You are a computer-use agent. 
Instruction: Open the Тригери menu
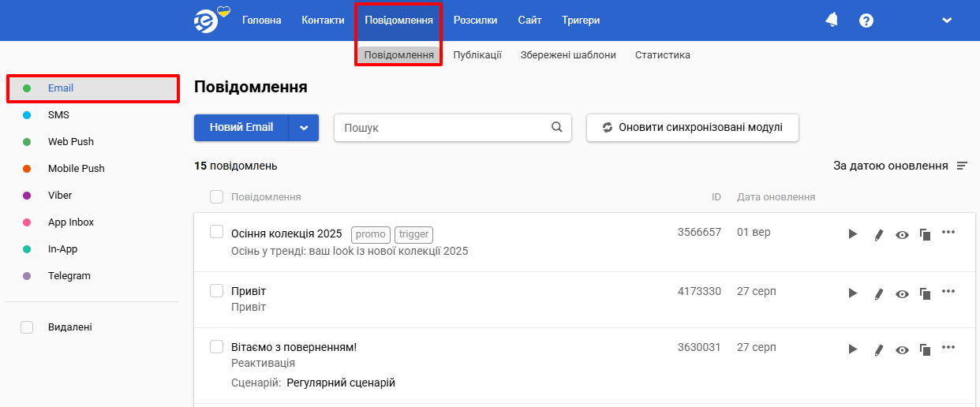(581, 21)
